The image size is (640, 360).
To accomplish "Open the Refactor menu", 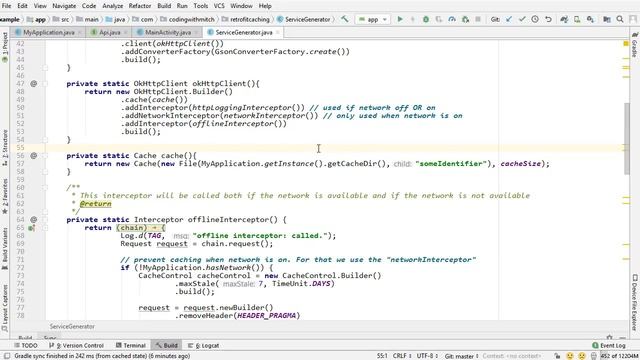I will (140, 6).
